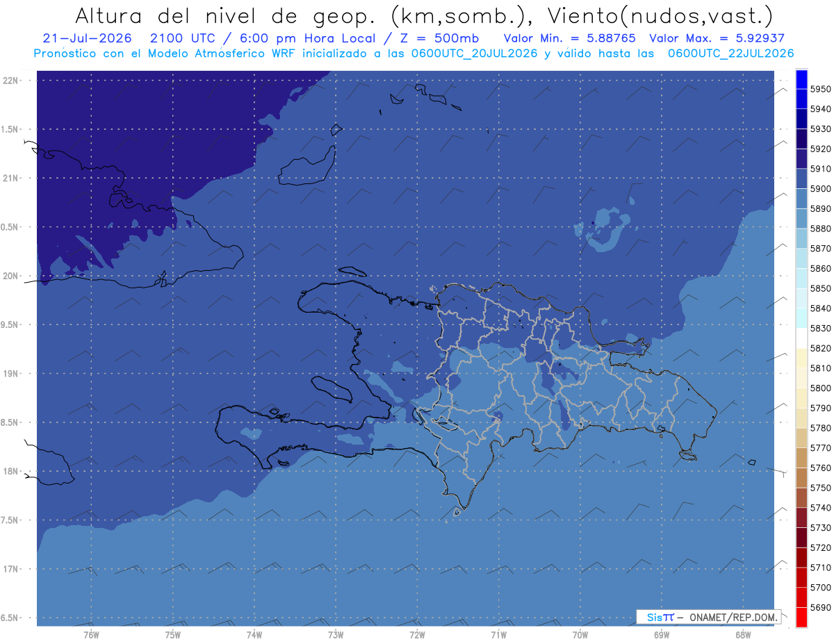Click the '75W' longitude label
This screenshot has height=644, width=834.
pos(172,635)
